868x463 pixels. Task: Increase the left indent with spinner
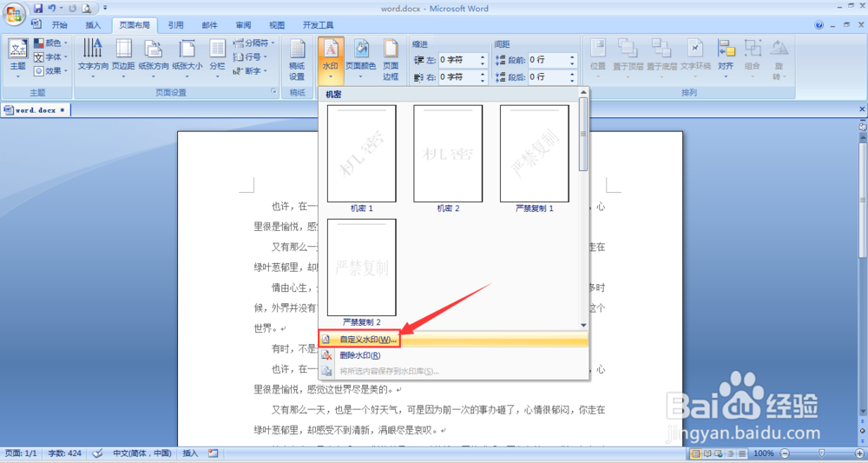[x=483, y=57]
